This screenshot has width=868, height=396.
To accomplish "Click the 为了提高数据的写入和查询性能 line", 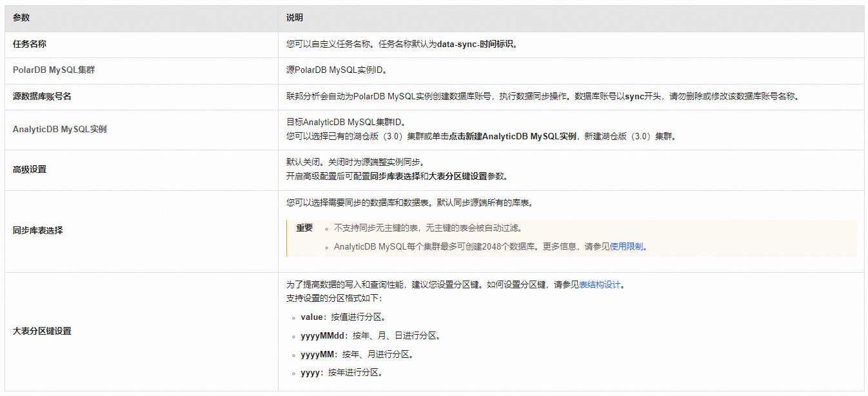I will [456, 284].
